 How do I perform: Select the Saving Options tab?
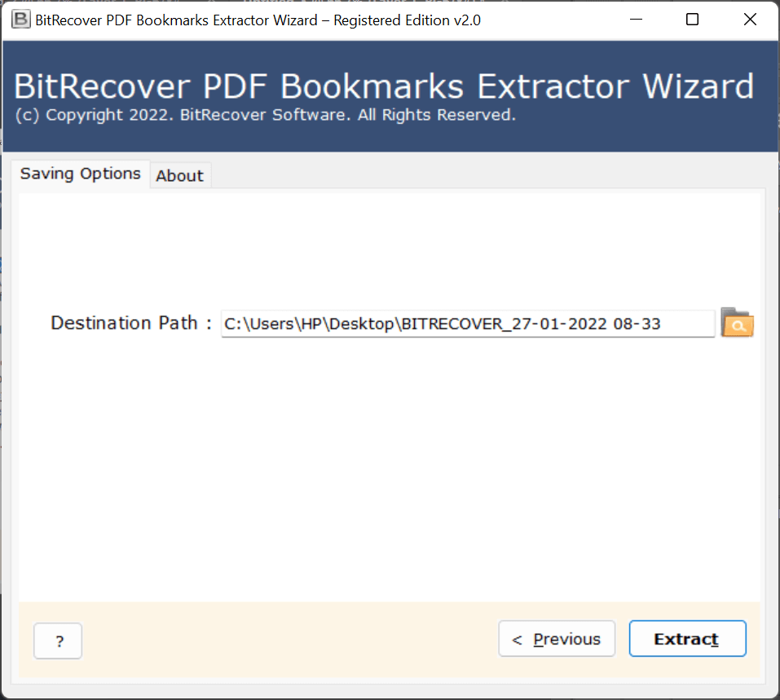[81, 174]
